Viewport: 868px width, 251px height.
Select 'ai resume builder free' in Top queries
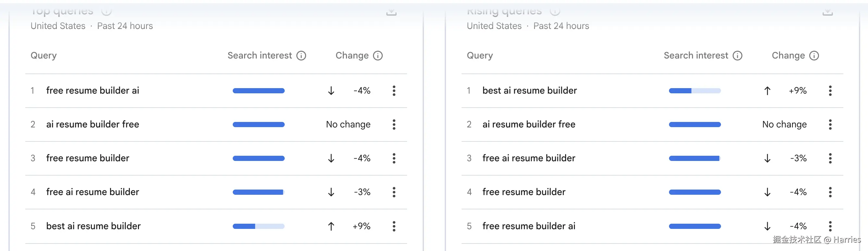tap(93, 125)
